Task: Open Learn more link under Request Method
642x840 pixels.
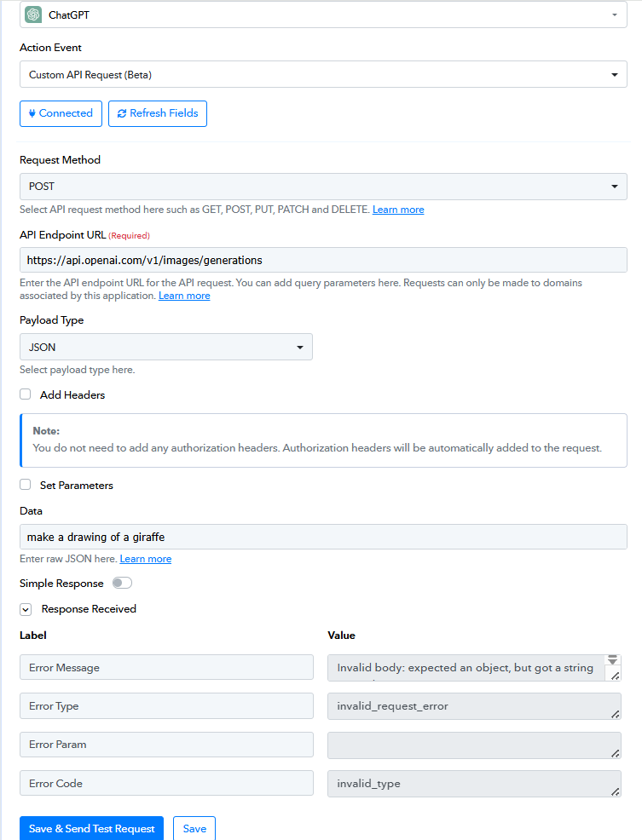Action: tap(398, 210)
